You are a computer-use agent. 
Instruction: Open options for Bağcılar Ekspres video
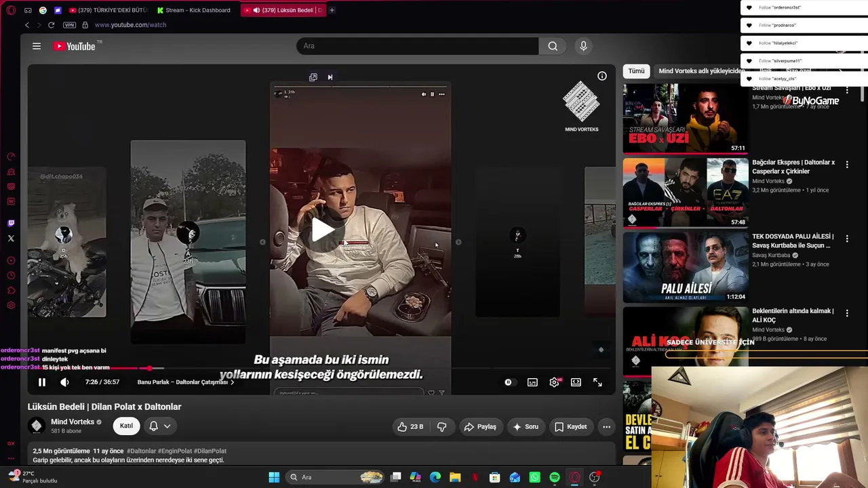tap(846, 165)
